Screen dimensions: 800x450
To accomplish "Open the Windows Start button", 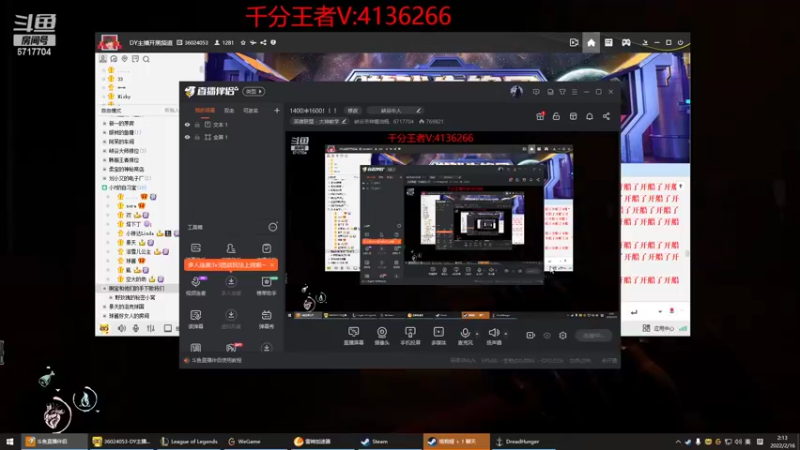I will (x=10, y=442).
